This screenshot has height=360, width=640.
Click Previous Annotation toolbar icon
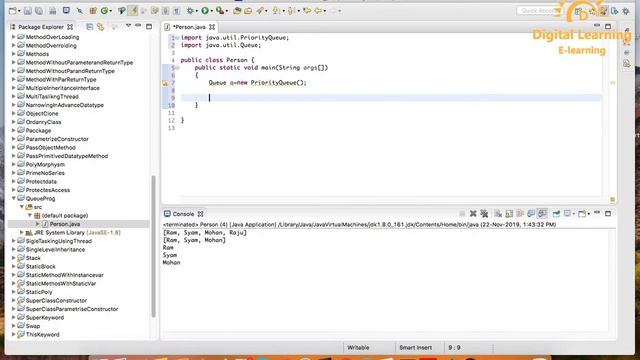pyautogui.click(x=291, y=11)
